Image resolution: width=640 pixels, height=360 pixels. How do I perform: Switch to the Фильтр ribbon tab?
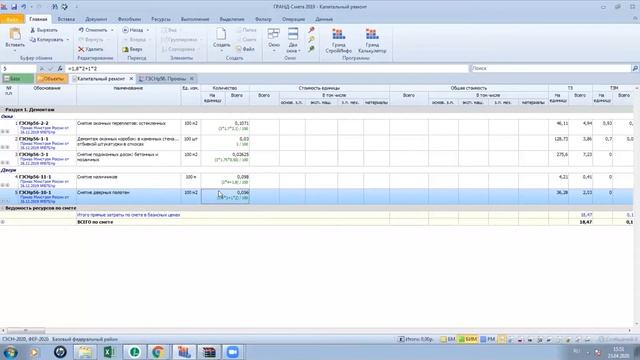[x=263, y=19]
